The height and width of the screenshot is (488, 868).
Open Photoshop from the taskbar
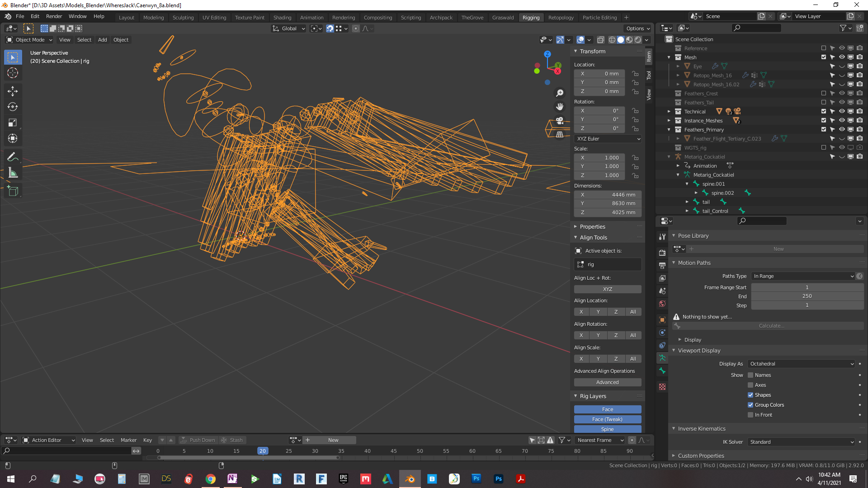pyautogui.click(x=476, y=479)
